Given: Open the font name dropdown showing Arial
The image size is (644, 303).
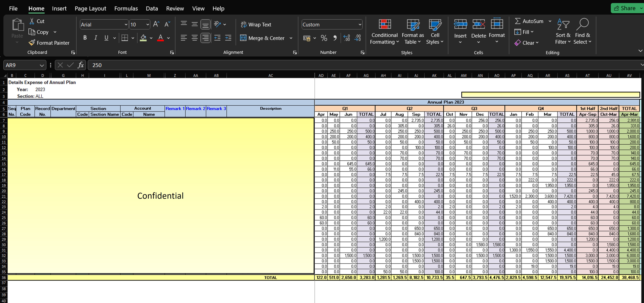Looking at the screenshot, I should pos(126,24).
